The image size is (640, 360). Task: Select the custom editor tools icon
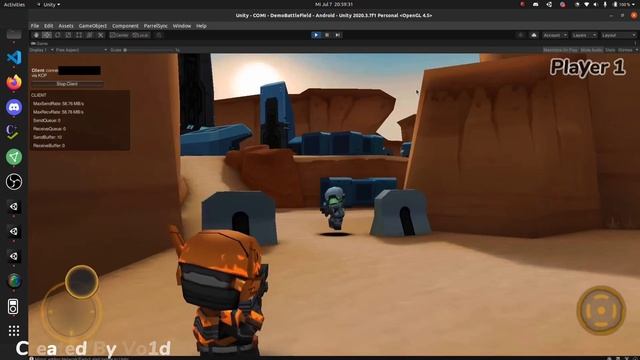[x=100, y=35]
